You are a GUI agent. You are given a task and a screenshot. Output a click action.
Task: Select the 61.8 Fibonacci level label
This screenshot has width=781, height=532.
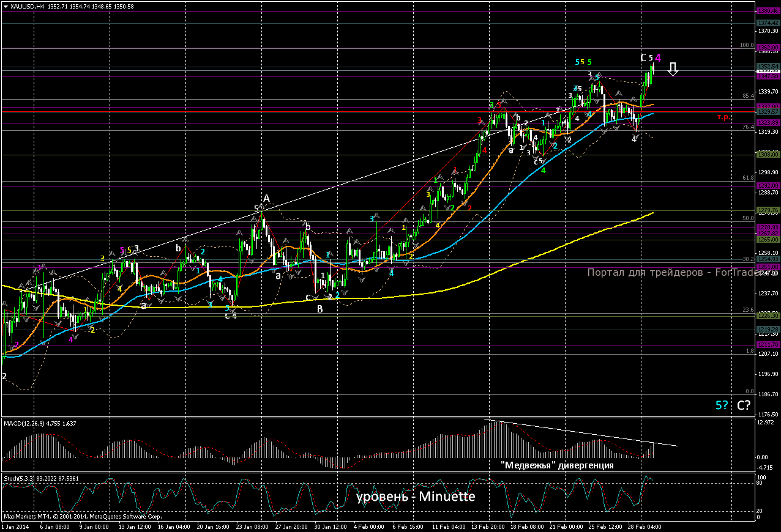coord(747,178)
